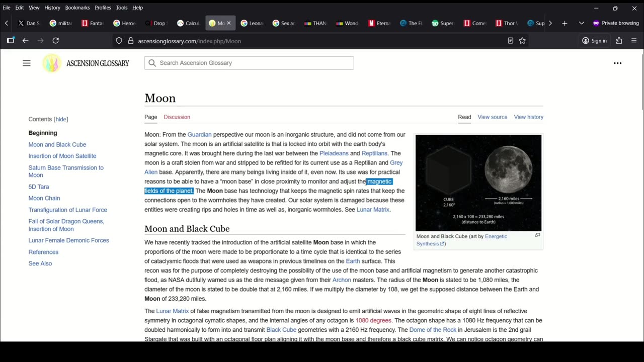The height and width of the screenshot is (362, 644).
Task: Click the View history tab
Action: pos(528,117)
